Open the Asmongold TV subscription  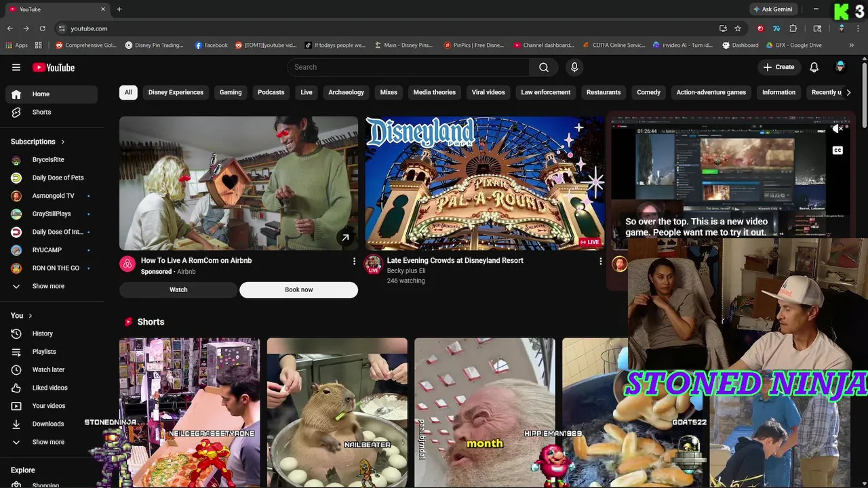point(52,196)
